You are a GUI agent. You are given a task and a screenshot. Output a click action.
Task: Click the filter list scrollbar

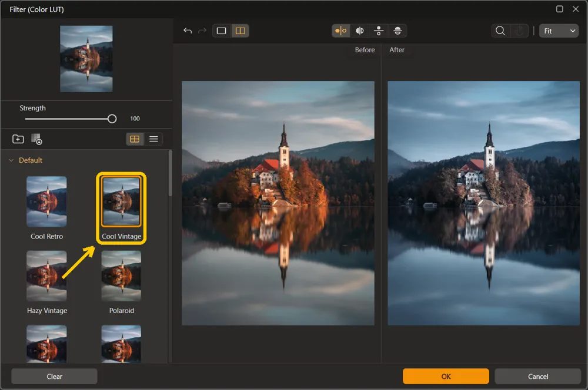tap(171, 173)
